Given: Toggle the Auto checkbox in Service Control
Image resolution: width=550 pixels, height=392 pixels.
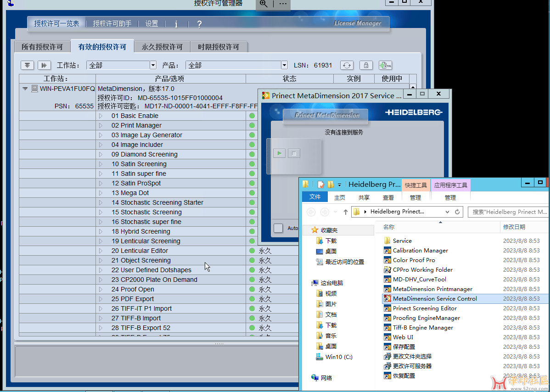Looking at the screenshot, I should click(x=278, y=228).
